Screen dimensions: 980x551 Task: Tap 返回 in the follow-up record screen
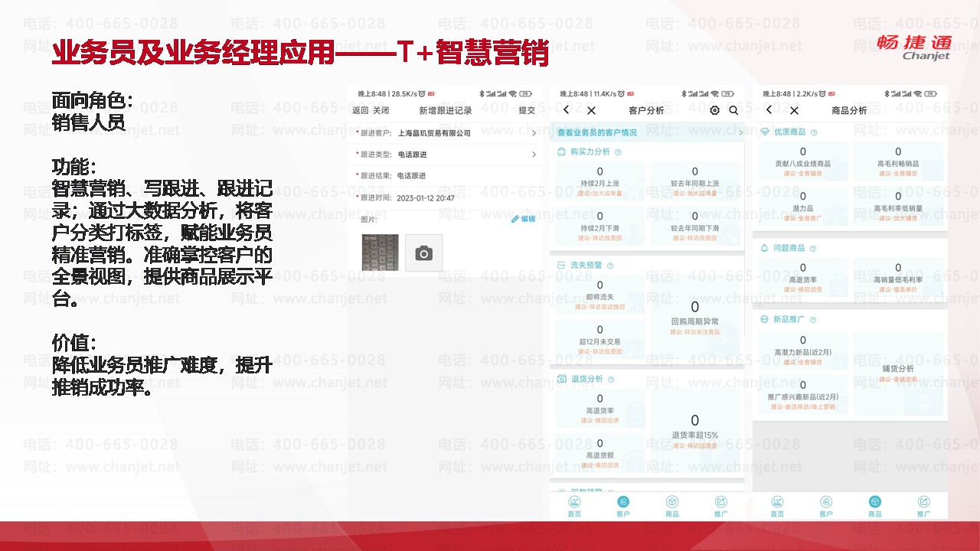[x=361, y=110]
